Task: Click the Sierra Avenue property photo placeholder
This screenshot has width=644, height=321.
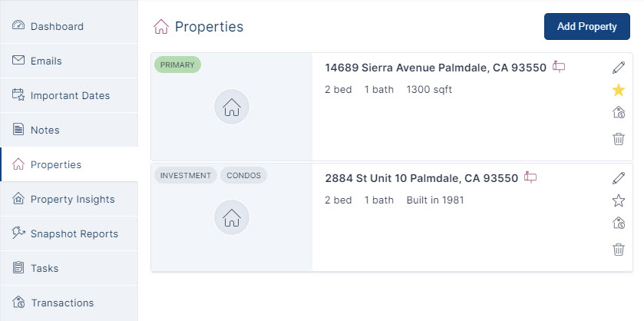Action: (231, 107)
